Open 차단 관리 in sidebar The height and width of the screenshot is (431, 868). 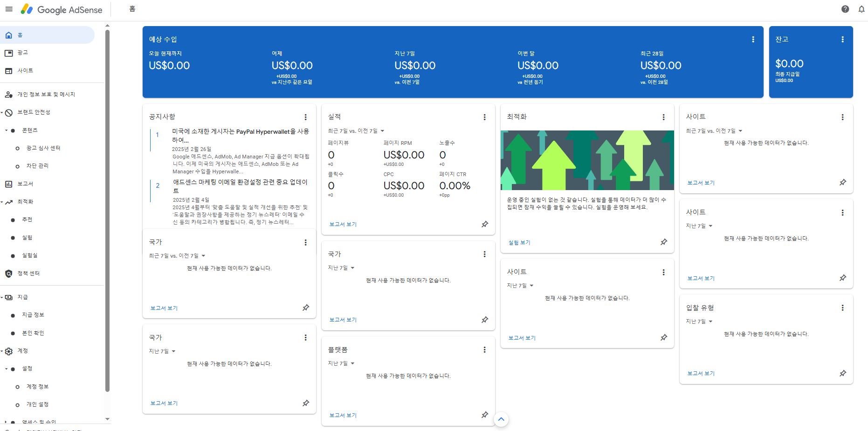pyautogui.click(x=37, y=166)
